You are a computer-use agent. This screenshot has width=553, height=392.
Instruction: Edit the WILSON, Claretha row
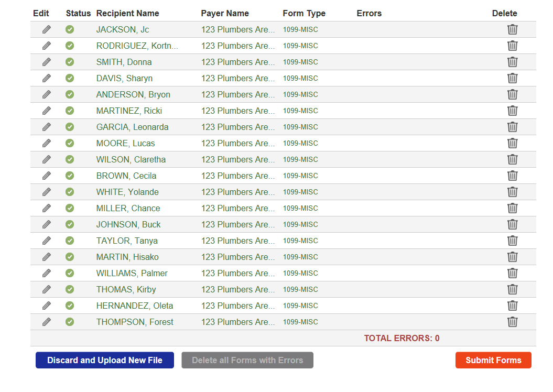pos(47,159)
